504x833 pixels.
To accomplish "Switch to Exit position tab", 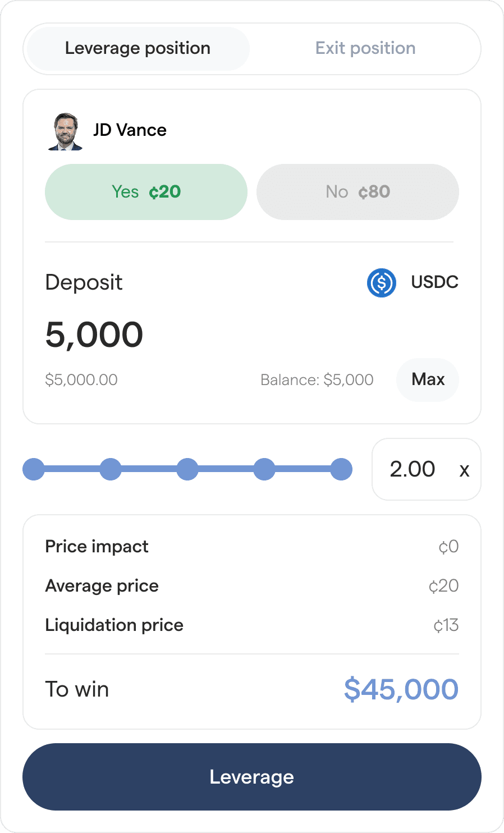I will click(365, 49).
